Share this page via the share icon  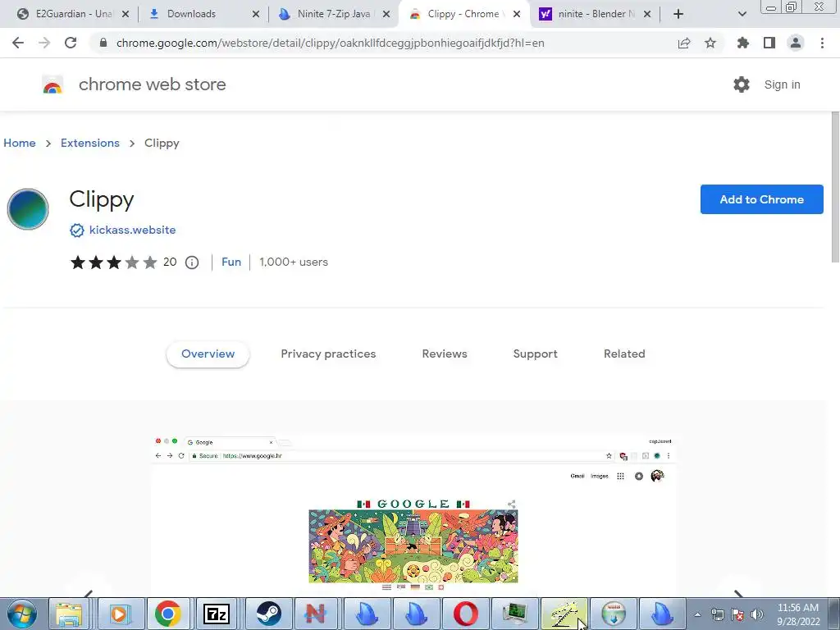coord(684,43)
